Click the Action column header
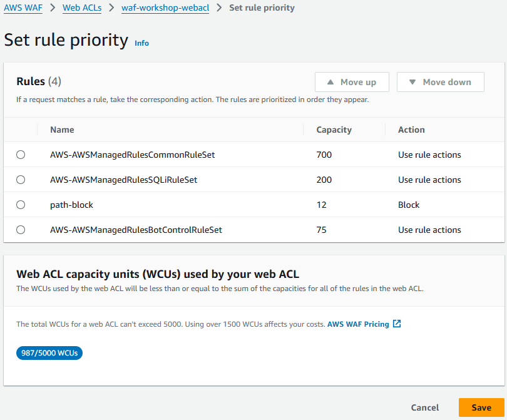 411,130
